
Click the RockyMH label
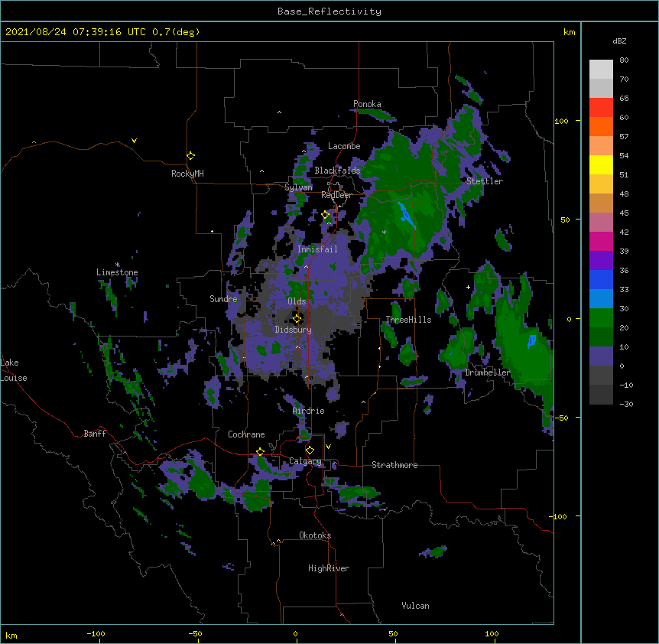click(187, 174)
